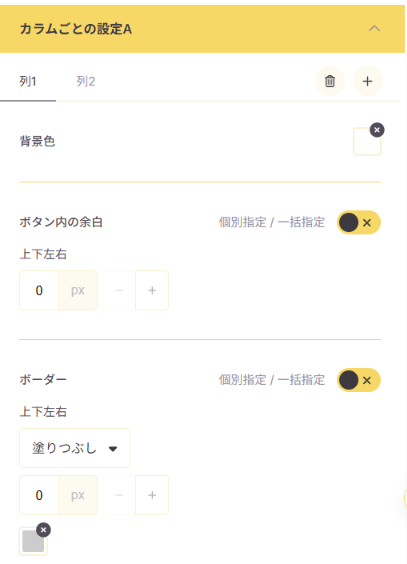Click the px unit of ボタン内の余白

pyautogui.click(x=78, y=290)
